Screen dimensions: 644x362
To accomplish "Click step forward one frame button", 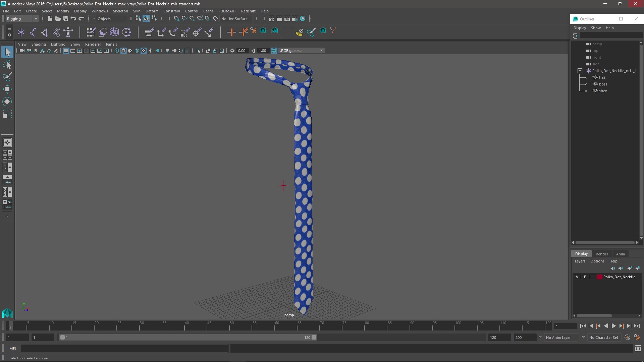I will click(629, 326).
